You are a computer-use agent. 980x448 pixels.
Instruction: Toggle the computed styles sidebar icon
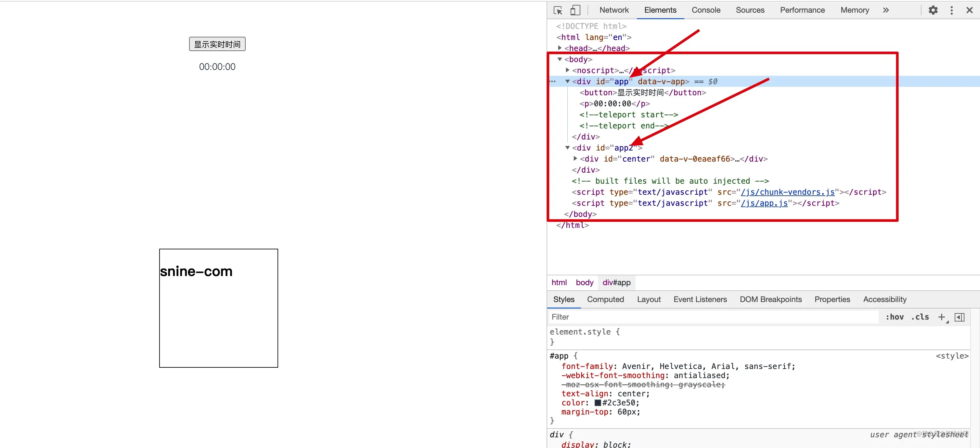tap(960, 317)
